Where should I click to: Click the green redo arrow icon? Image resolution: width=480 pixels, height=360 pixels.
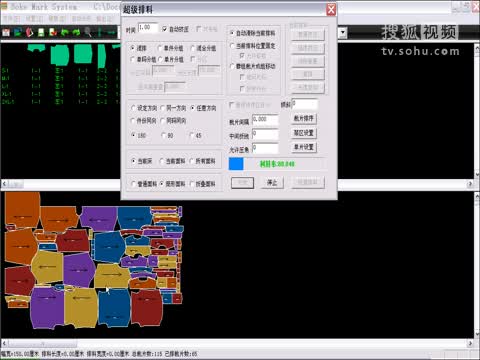[76, 32]
